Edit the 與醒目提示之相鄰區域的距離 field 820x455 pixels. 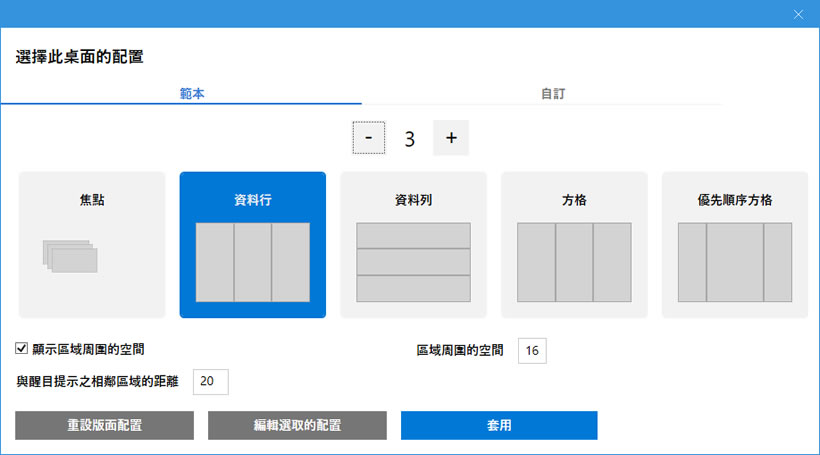click(x=211, y=382)
